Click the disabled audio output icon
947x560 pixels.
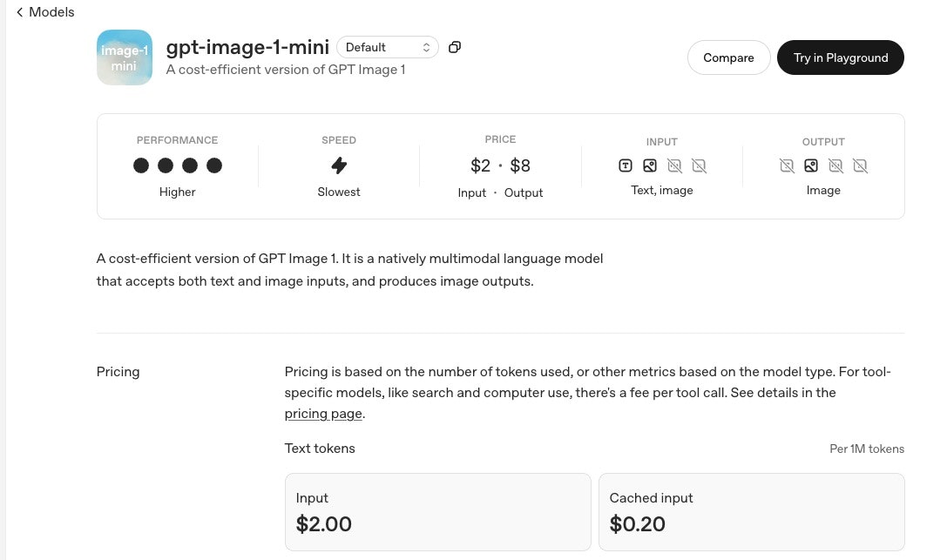835,165
